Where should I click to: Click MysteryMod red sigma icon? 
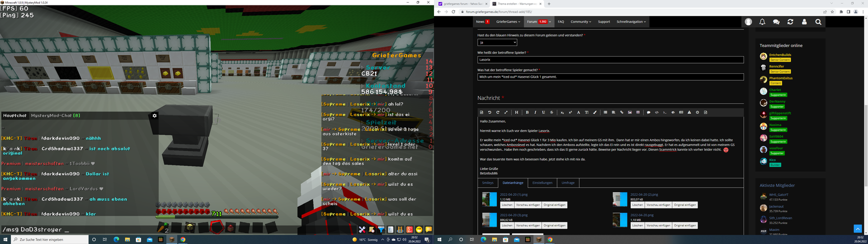[409, 230]
